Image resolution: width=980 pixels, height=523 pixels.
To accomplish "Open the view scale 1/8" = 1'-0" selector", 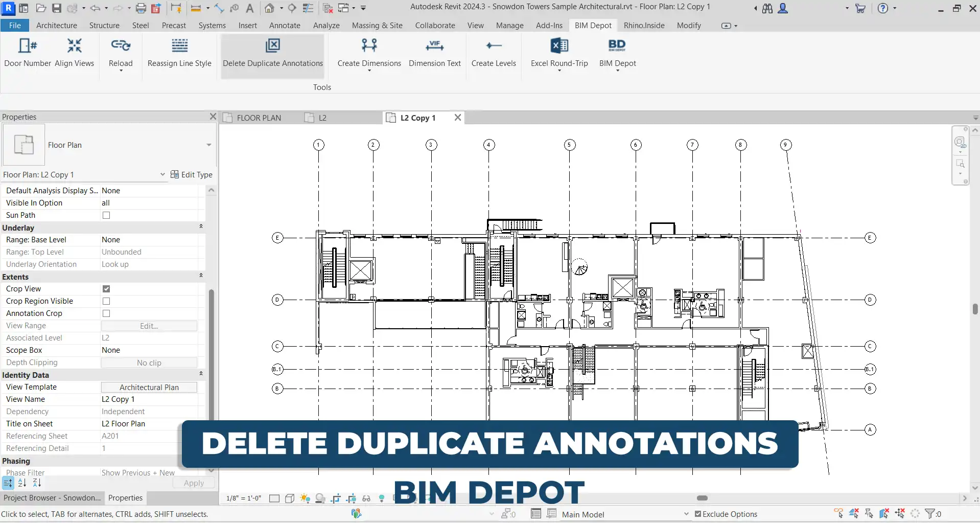I will click(x=244, y=498).
